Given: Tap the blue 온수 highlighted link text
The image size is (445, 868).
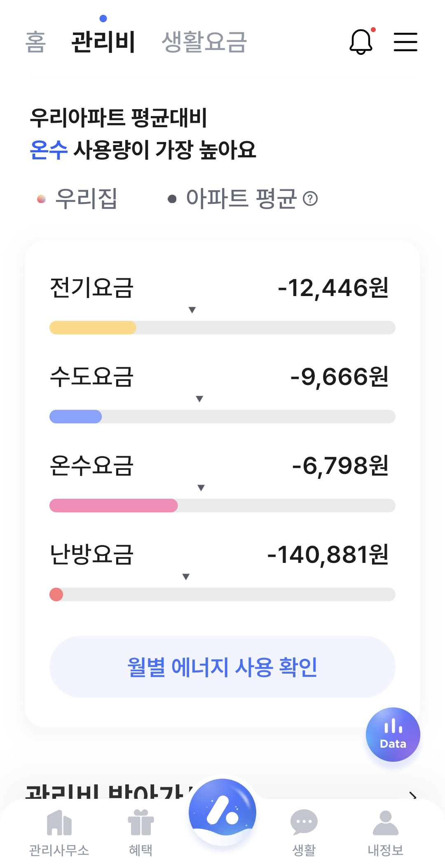Looking at the screenshot, I should click(49, 149).
